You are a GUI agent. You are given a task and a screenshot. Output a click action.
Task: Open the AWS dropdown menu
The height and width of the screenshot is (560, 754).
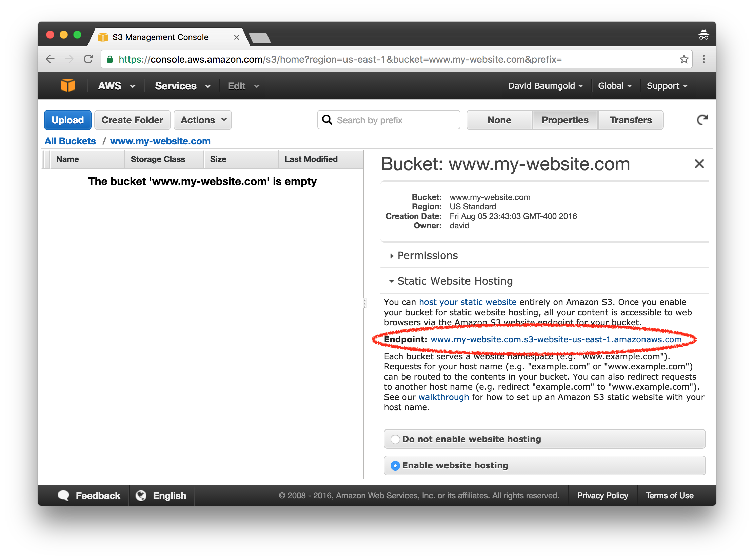(x=117, y=86)
